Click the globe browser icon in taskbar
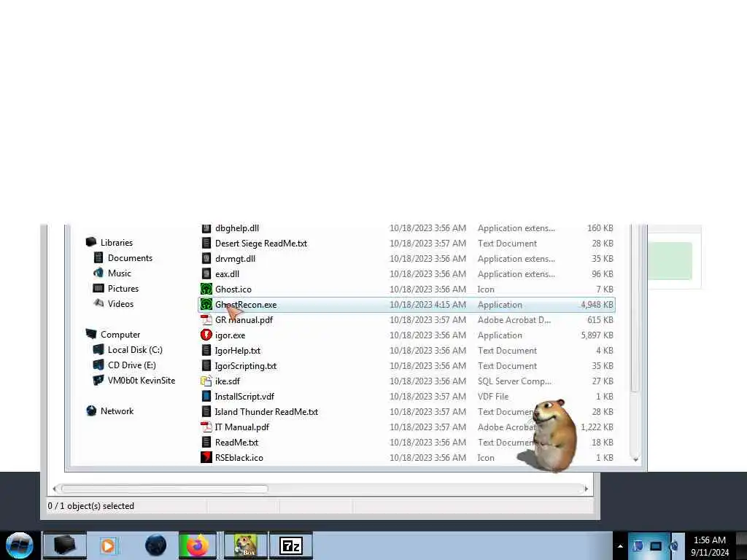Viewport: 747px width, 560px height. pos(155,545)
